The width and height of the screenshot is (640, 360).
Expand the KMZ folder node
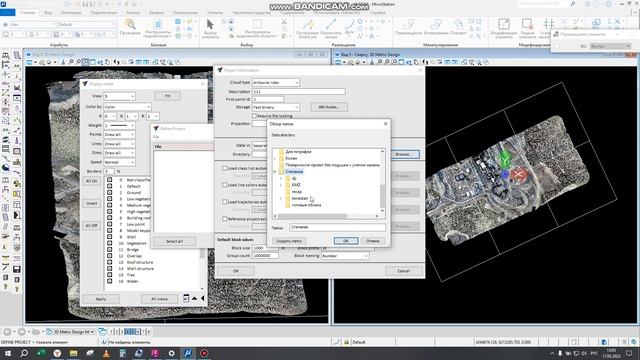coord(281,185)
